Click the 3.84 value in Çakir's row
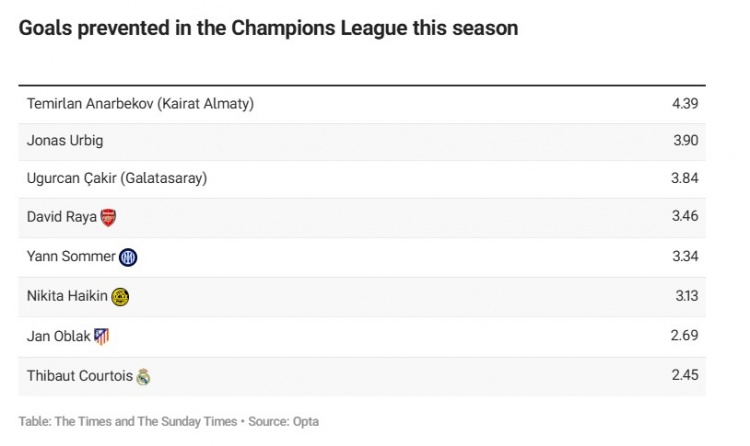This screenshot has width=750, height=446. (684, 178)
